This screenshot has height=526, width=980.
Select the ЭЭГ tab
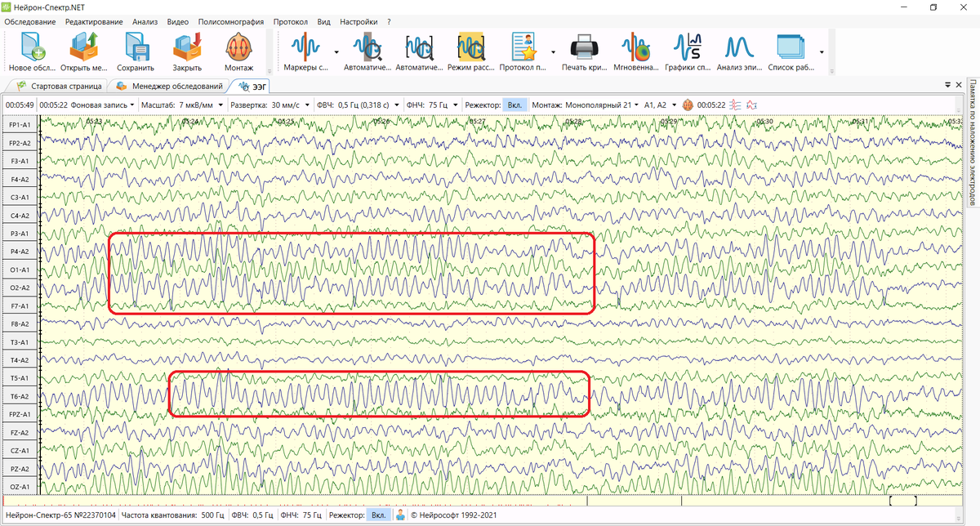[252, 85]
